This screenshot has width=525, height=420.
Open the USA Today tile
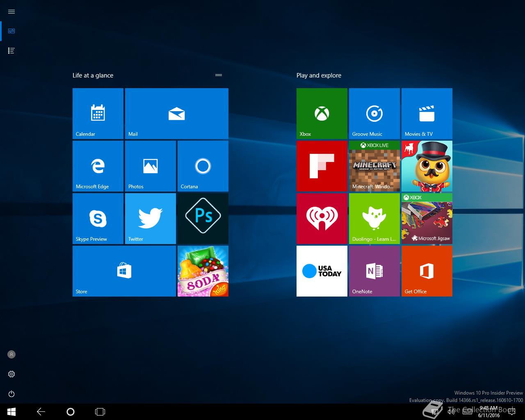[x=322, y=271]
